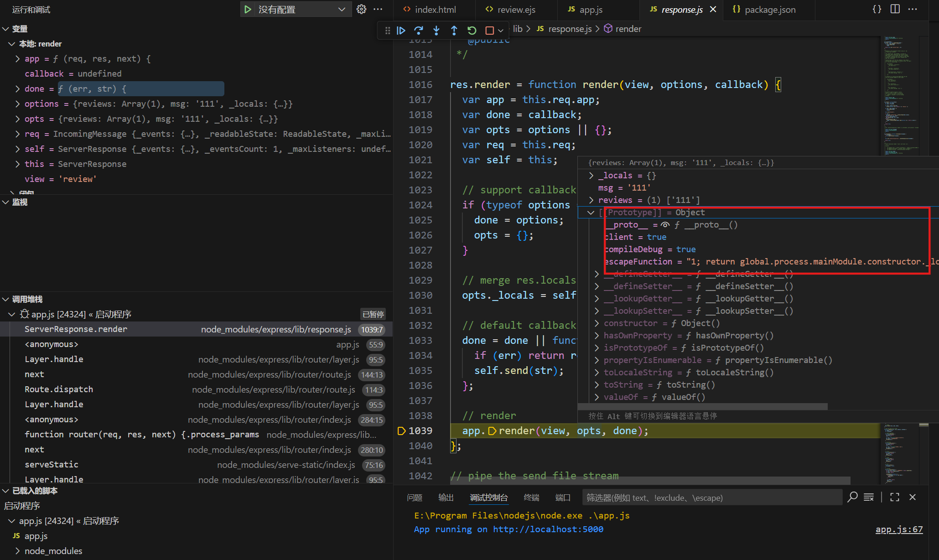Image resolution: width=939 pixels, height=560 pixels.
Task: Split the editor to the right
Action: coord(895,9)
